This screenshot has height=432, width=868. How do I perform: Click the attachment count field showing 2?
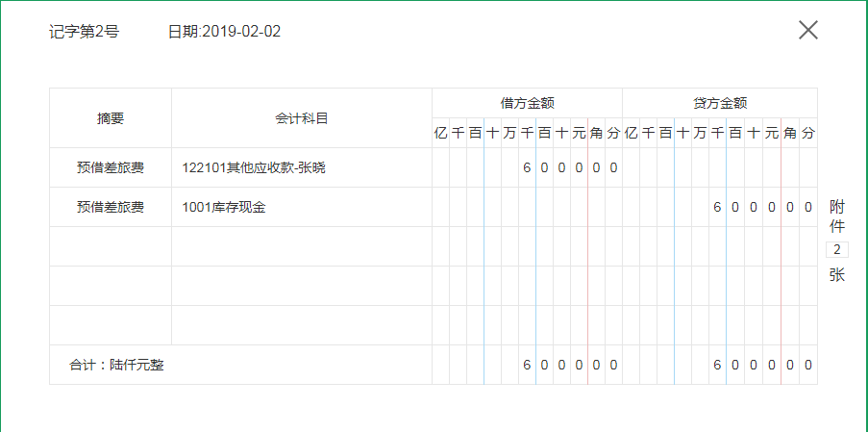pyautogui.click(x=837, y=250)
